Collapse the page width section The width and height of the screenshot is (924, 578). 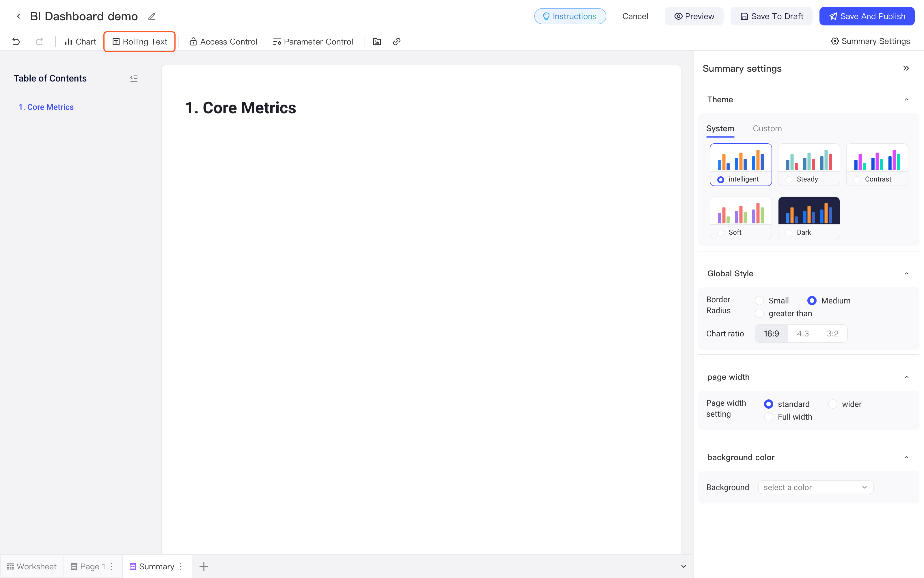[x=906, y=377]
